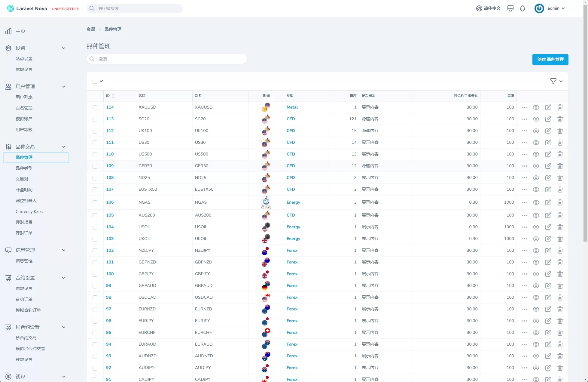This screenshot has height=382, width=588.
Task: Collapse the 用户管理 sidebar section
Action: pos(63,87)
